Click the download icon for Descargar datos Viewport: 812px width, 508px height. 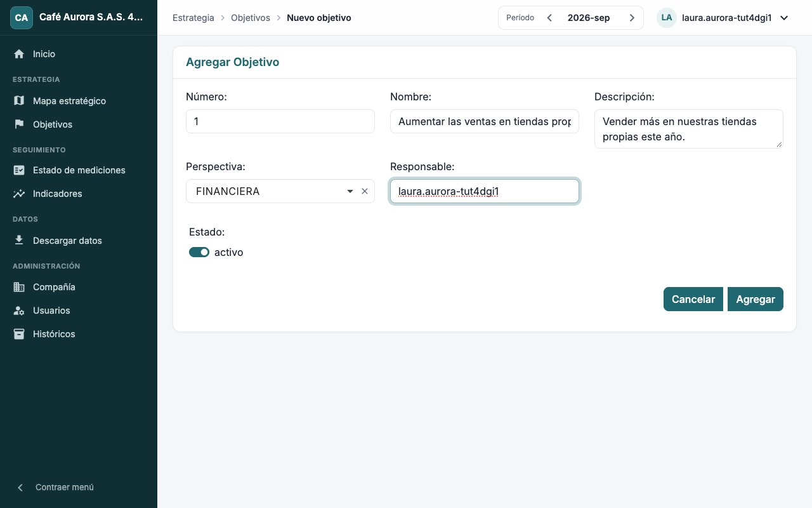pos(19,241)
